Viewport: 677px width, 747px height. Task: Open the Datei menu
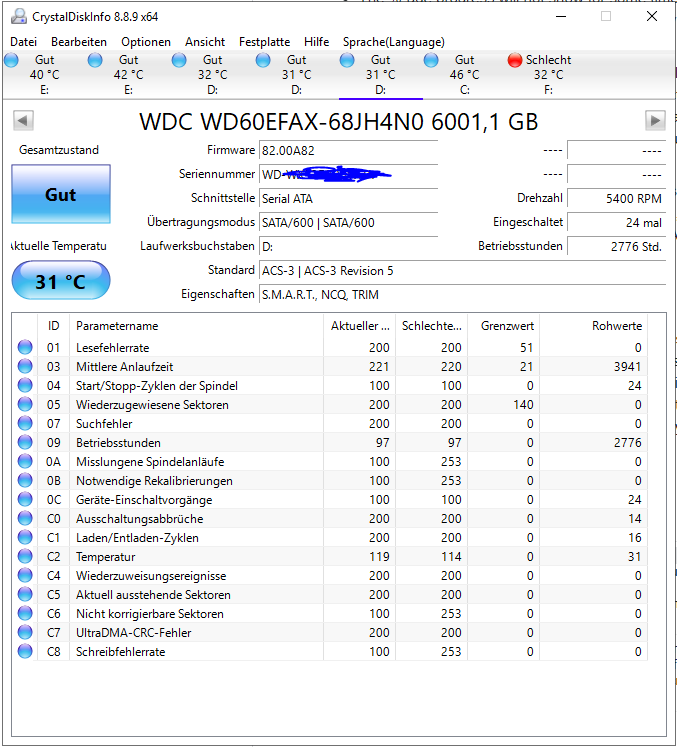(x=23, y=42)
